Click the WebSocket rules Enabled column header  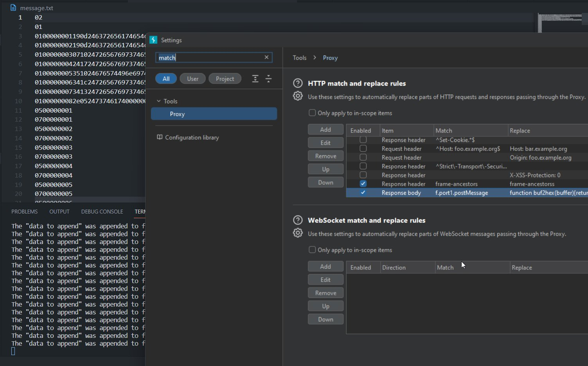[x=363, y=267]
